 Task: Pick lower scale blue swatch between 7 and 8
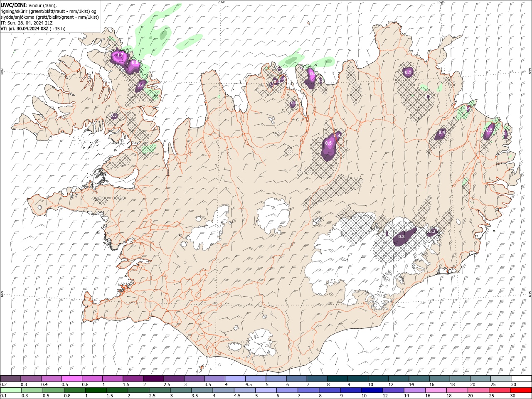[x=308, y=390]
